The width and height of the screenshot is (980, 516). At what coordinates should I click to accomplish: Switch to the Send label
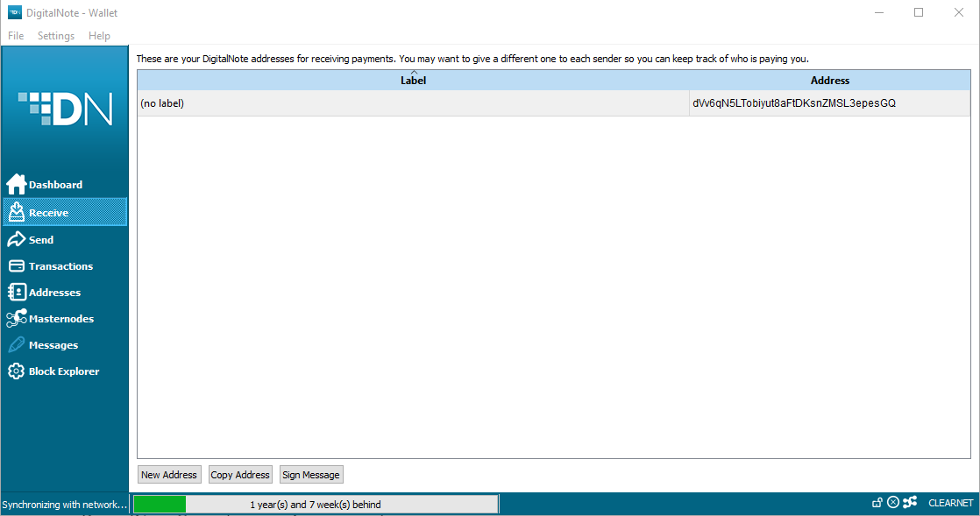[x=41, y=240]
